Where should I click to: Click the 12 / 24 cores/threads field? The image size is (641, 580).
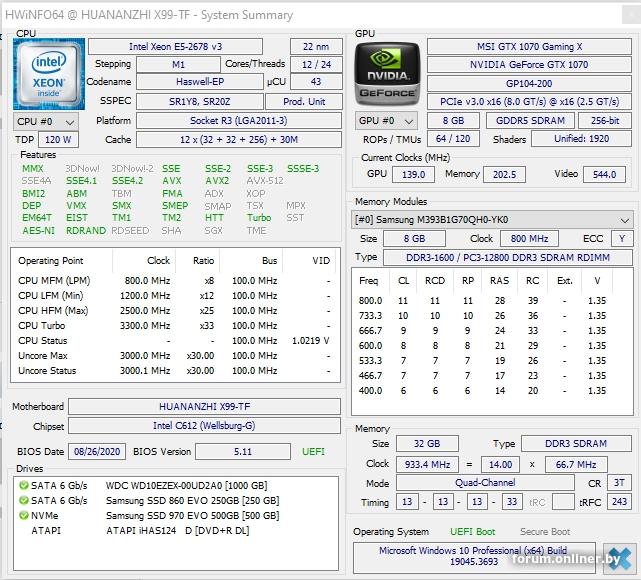pos(316,65)
